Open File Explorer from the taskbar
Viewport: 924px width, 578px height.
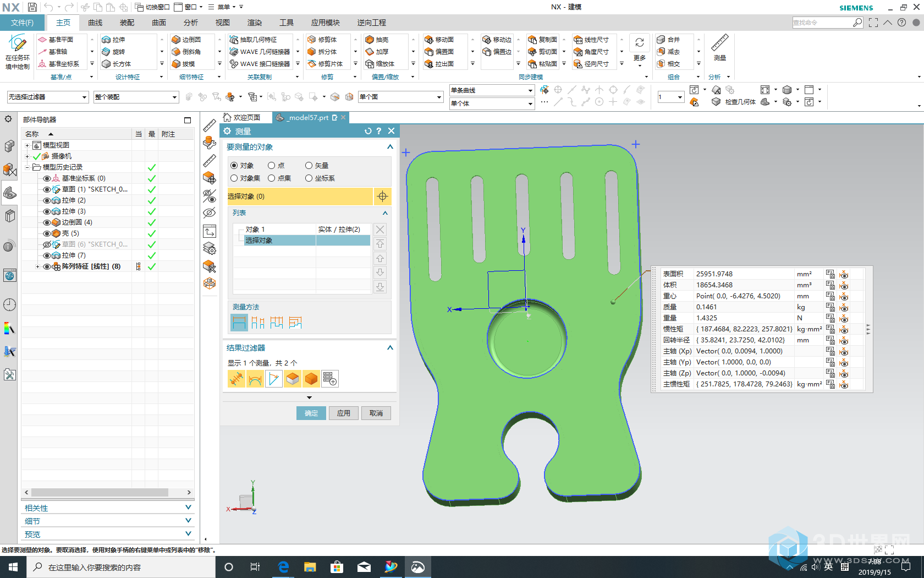[310, 567]
